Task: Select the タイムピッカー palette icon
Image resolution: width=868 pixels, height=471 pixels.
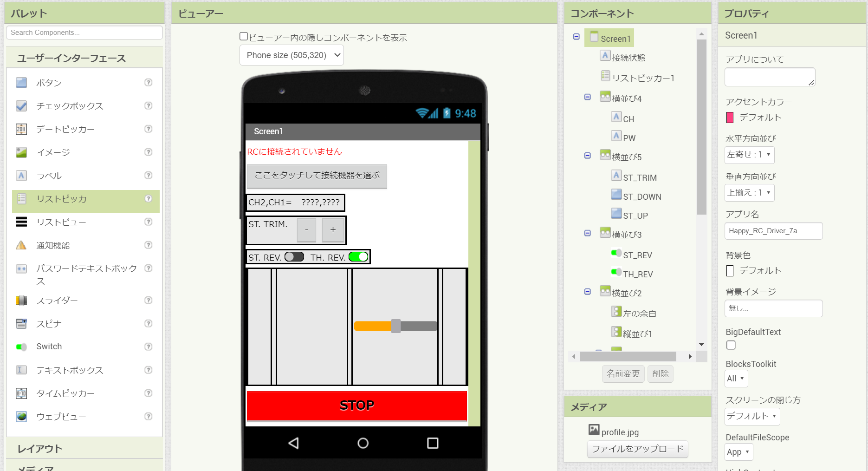Action: tap(21, 393)
